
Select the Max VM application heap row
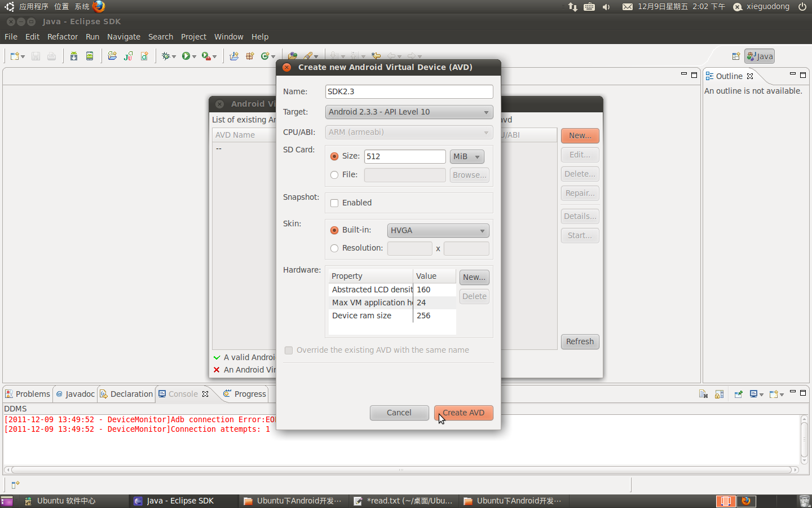(392, 303)
